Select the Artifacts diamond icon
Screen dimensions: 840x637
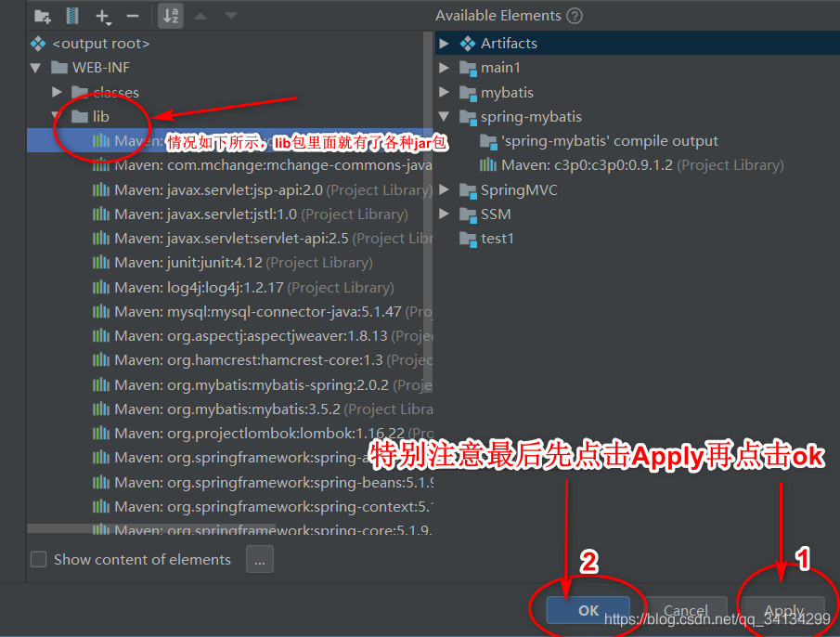click(468, 44)
